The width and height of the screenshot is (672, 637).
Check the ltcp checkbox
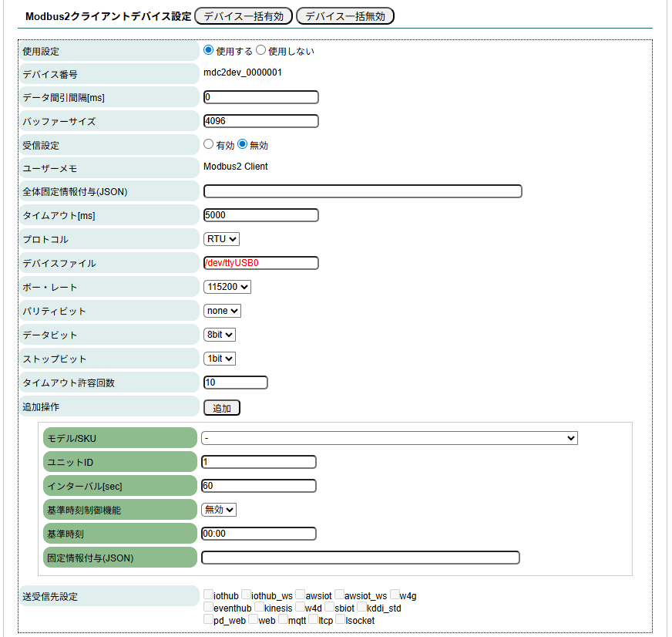(314, 619)
